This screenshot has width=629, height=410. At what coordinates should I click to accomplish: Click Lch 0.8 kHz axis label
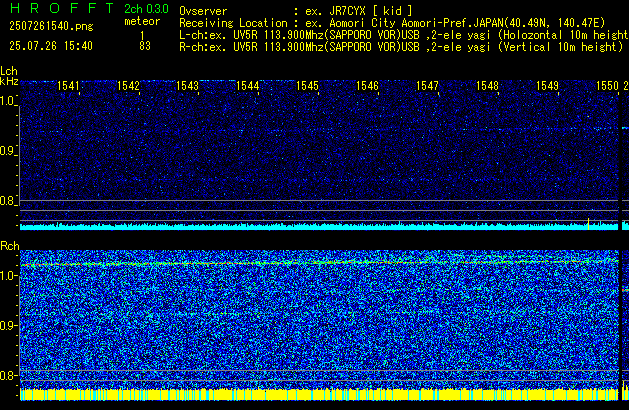pyautogui.click(x=8, y=201)
